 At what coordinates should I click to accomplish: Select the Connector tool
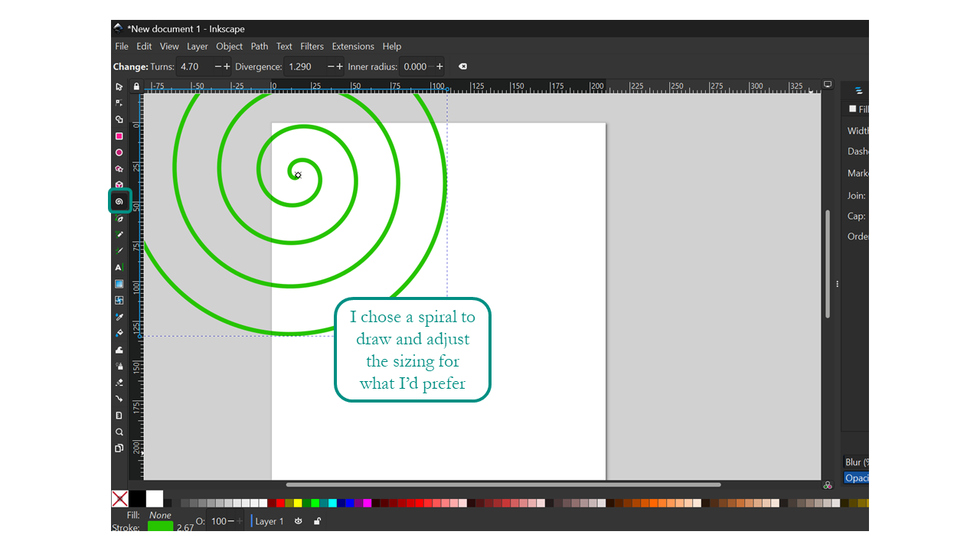pos(119,399)
